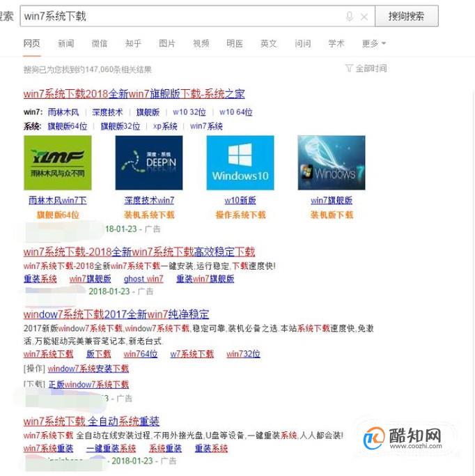The width and height of the screenshot is (475, 476).
Task: Click the win732位 sublink
Action: pos(243,354)
